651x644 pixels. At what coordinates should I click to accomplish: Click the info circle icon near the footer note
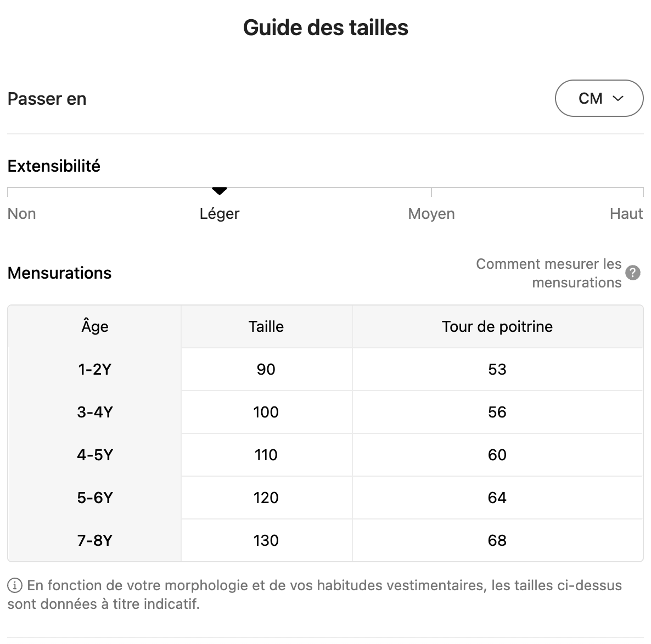(x=15, y=585)
